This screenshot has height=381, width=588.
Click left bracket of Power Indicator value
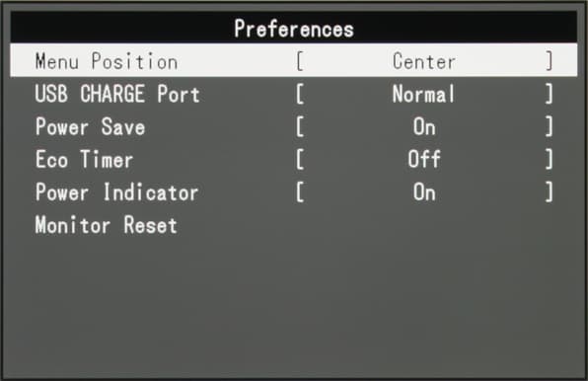[x=300, y=192]
